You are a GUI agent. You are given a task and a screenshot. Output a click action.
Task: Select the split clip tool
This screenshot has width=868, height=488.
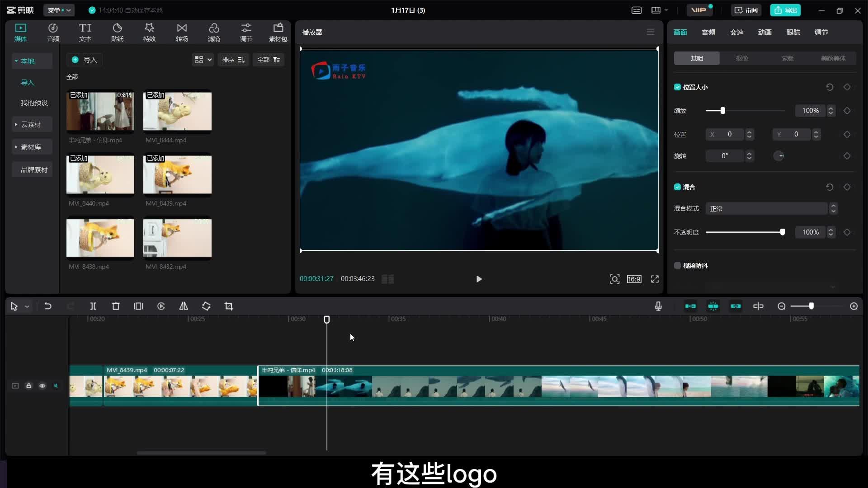click(93, 306)
